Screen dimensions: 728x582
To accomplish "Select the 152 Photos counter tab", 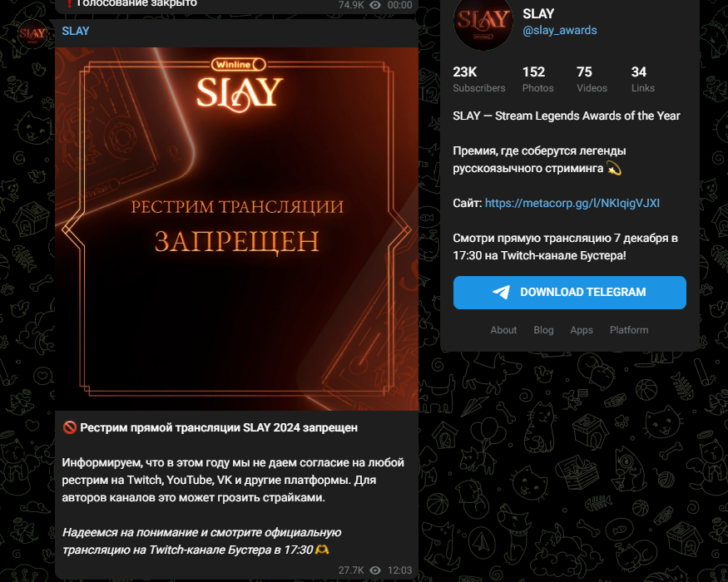I will [537, 79].
